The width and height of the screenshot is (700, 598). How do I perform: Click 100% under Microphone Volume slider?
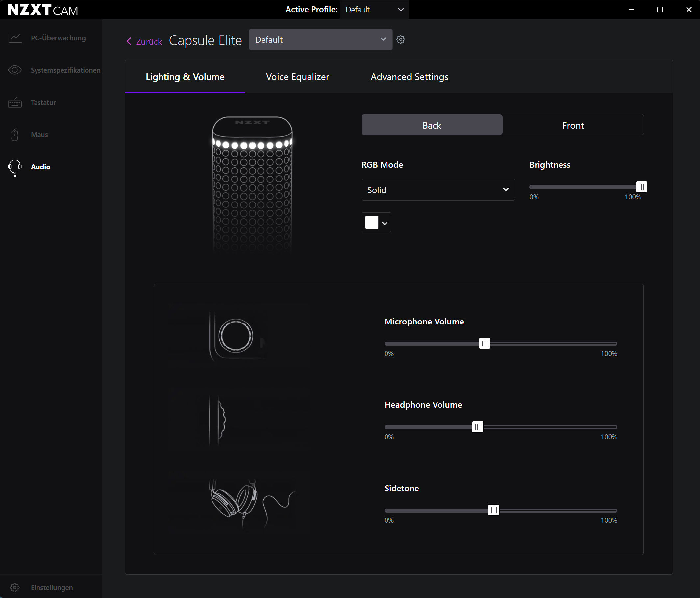609,353
